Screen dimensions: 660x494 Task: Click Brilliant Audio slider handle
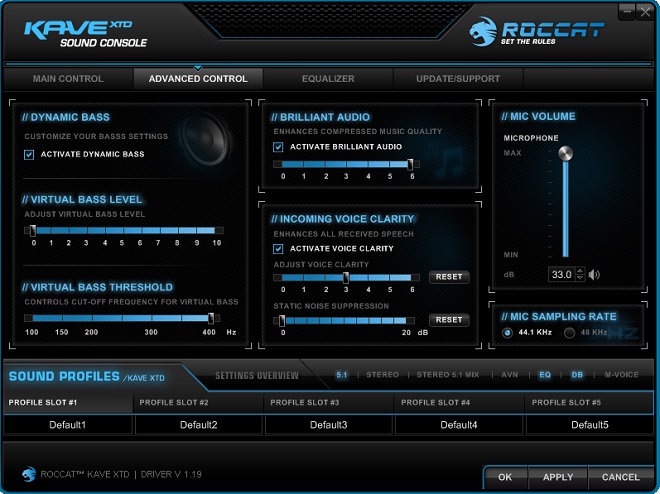pos(410,164)
